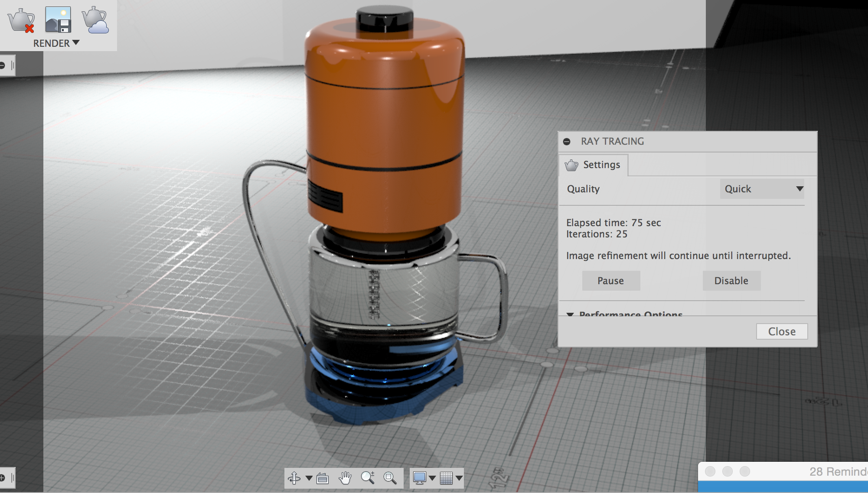Pause the ray tracing refinement
The image size is (868, 493).
(610, 280)
